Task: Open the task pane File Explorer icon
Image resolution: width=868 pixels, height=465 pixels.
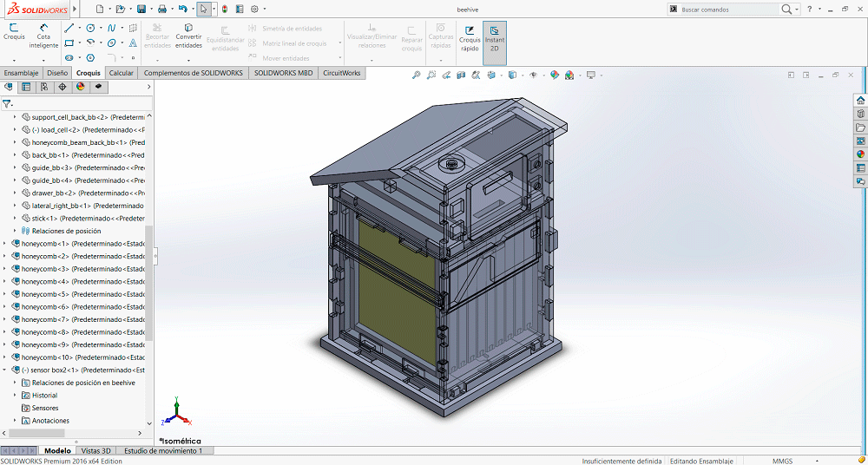Action: click(x=860, y=128)
